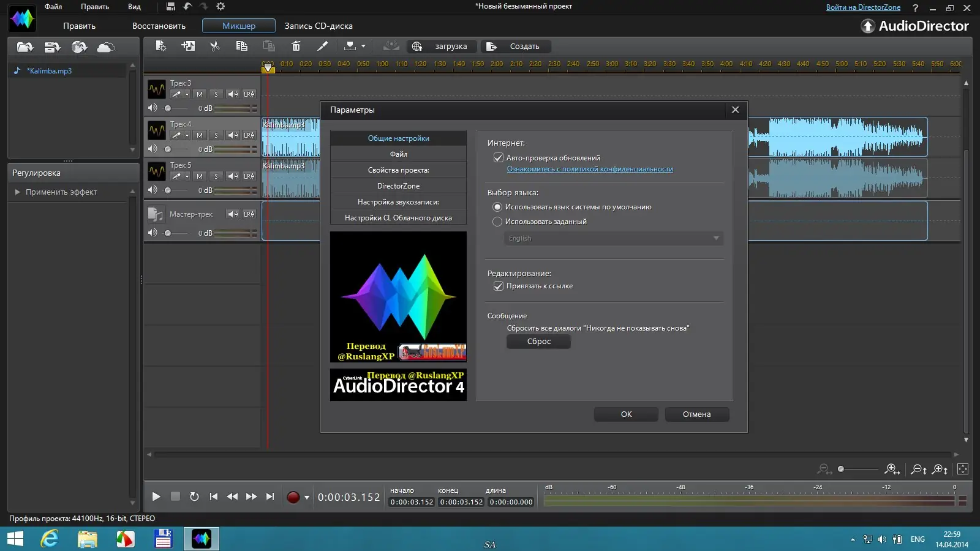The width and height of the screenshot is (980, 551).
Task: Click the trash delete icon in toolbar
Action: (296, 46)
